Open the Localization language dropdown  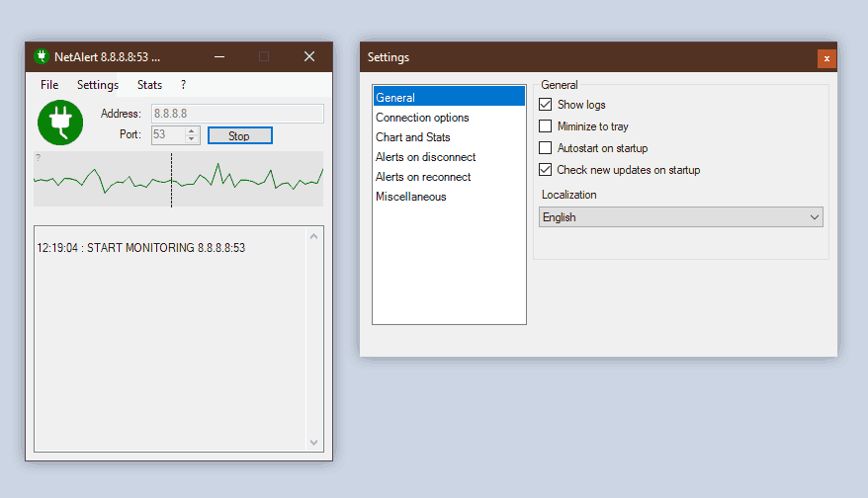680,217
